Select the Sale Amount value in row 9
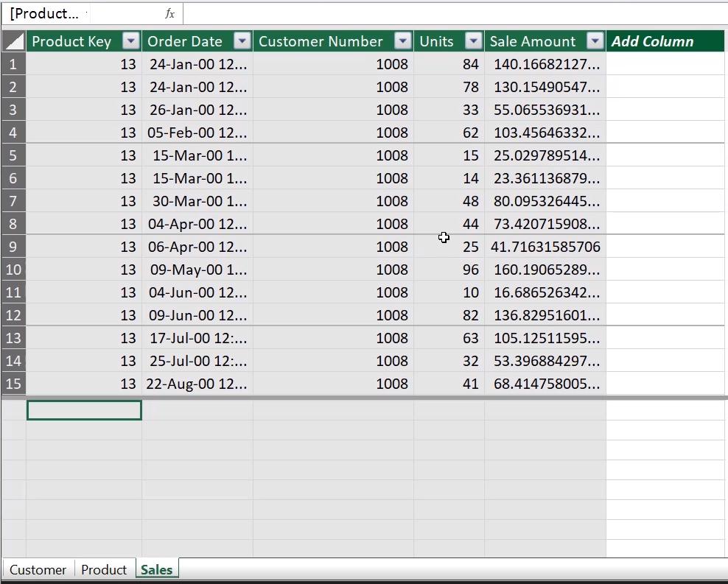 click(545, 247)
